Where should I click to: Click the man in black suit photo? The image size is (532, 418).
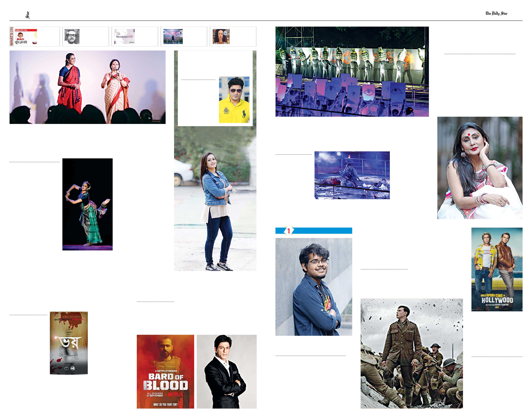click(x=226, y=372)
